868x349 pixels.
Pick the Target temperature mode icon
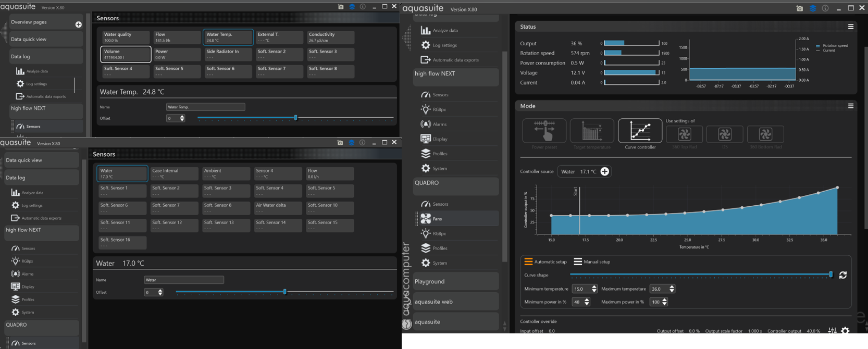point(592,131)
